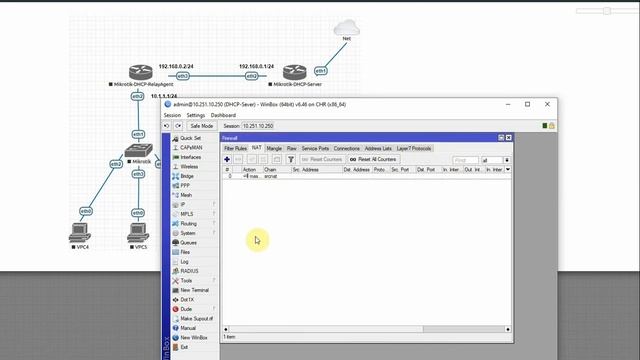Open Interfaces in the sidebar
This screenshot has width=640, height=360.
tap(191, 157)
